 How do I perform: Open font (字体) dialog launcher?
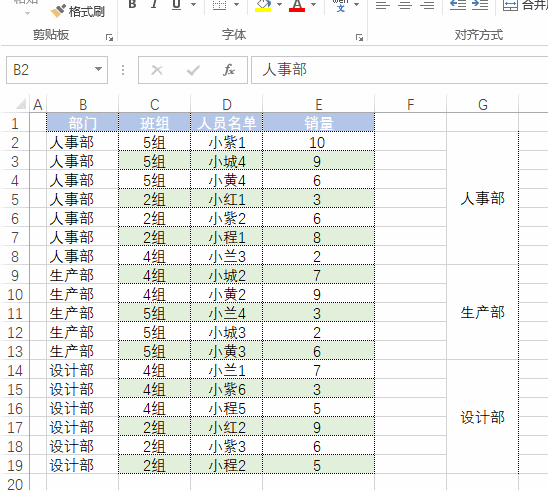(359, 37)
